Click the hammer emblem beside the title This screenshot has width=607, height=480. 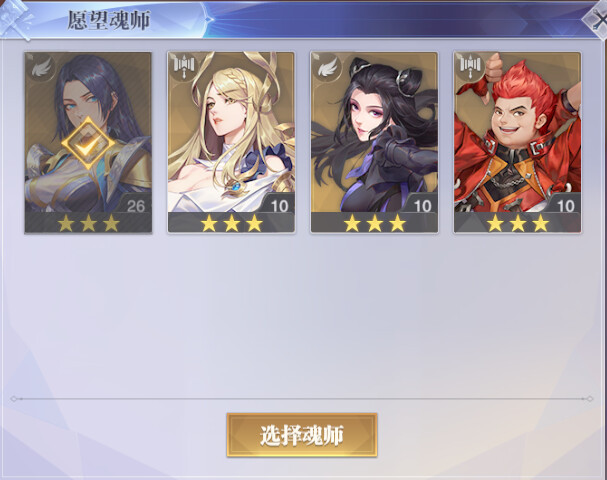click(17, 19)
